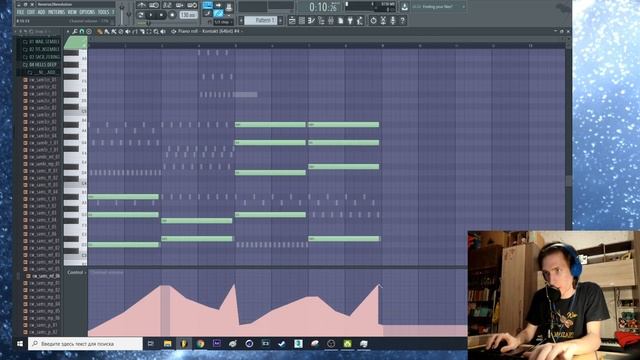Select the Delete tool in piano roll
This screenshot has width=640, height=360.
121,31
